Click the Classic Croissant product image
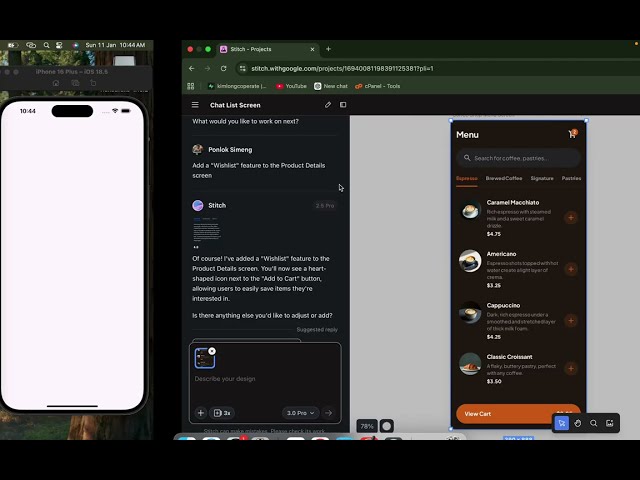Image resolution: width=640 pixels, height=480 pixels. (x=470, y=364)
